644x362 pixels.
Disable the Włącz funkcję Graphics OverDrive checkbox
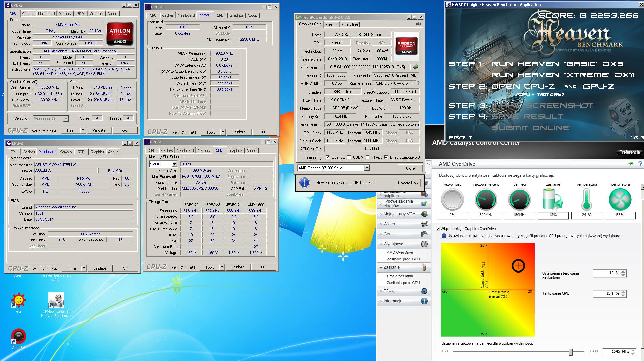pyautogui.click(x=437, y=229)
